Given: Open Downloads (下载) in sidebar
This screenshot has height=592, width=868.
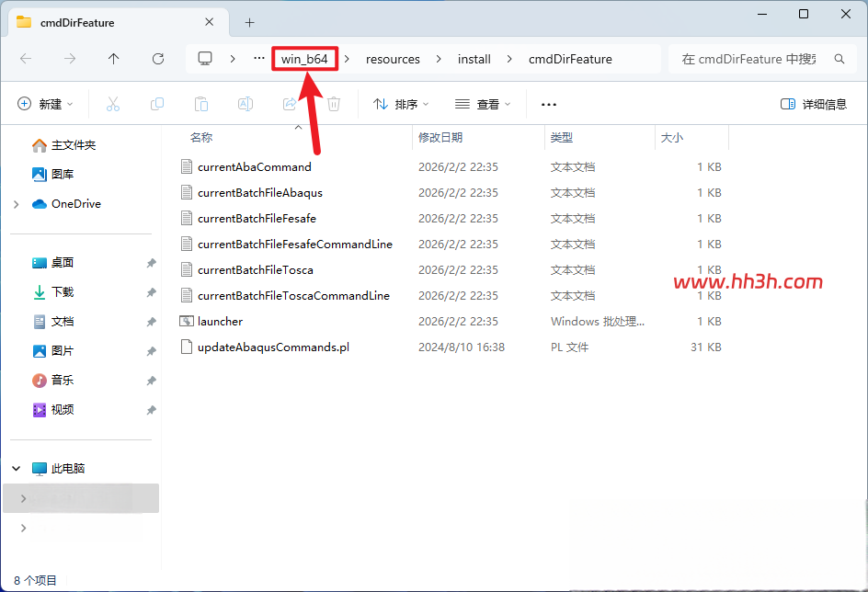Looking at the screenshot, I should pos(53,292).
